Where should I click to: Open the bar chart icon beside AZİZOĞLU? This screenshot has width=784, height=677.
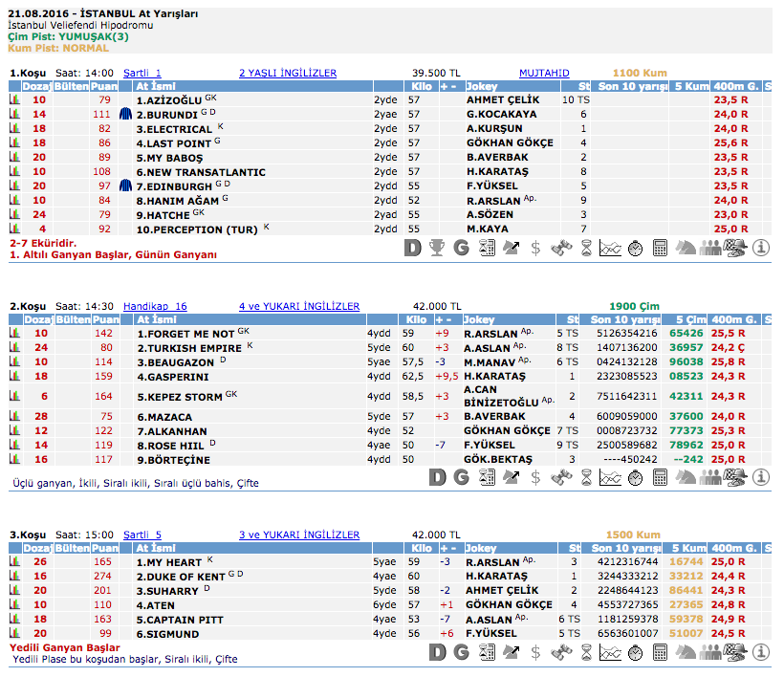[14, 99]
